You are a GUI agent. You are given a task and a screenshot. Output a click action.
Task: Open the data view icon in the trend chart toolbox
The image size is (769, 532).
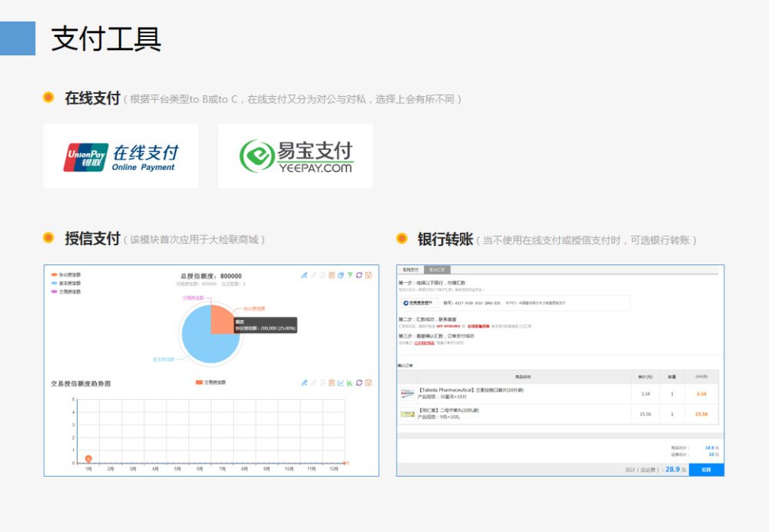pyautogui.click(x=331, y=383)
